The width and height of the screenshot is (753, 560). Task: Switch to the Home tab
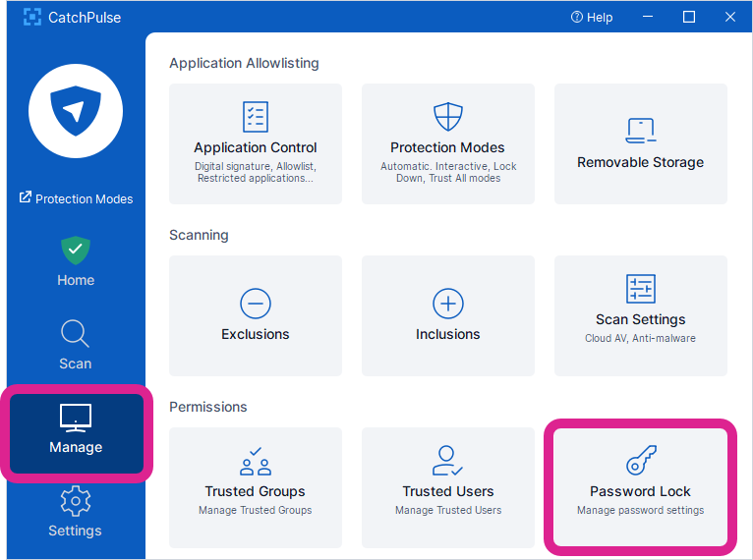76,261
